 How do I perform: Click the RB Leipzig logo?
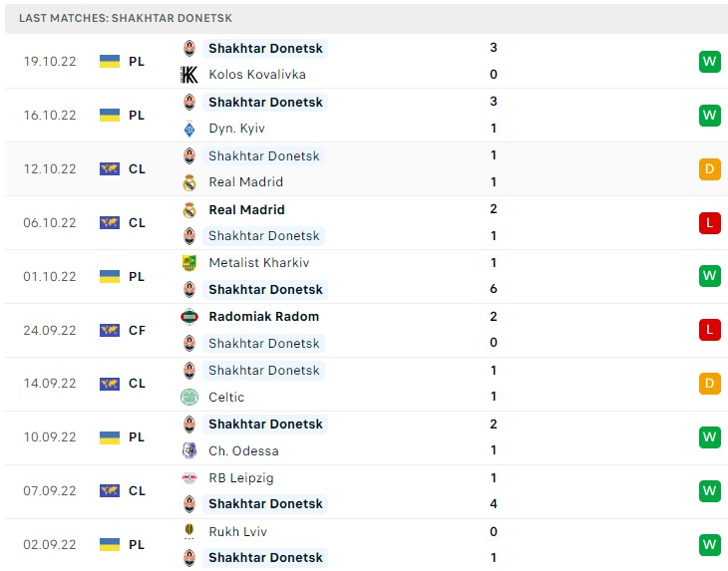189,477
